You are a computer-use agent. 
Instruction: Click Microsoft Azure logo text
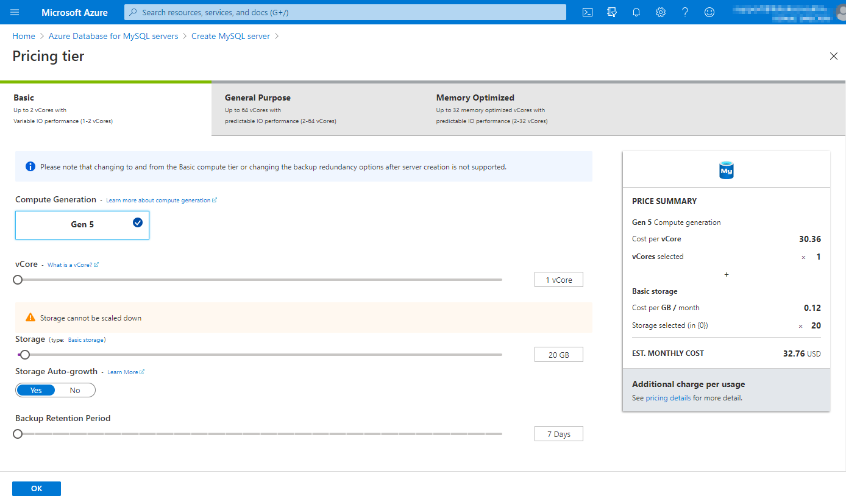tap(74, 12)
